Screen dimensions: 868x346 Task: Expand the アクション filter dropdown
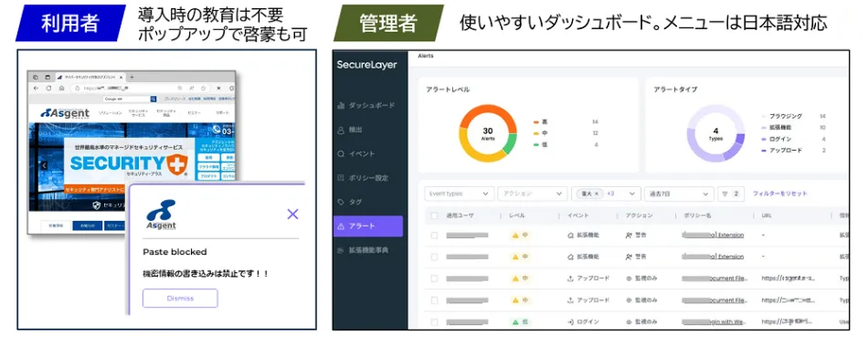point(532,194)
